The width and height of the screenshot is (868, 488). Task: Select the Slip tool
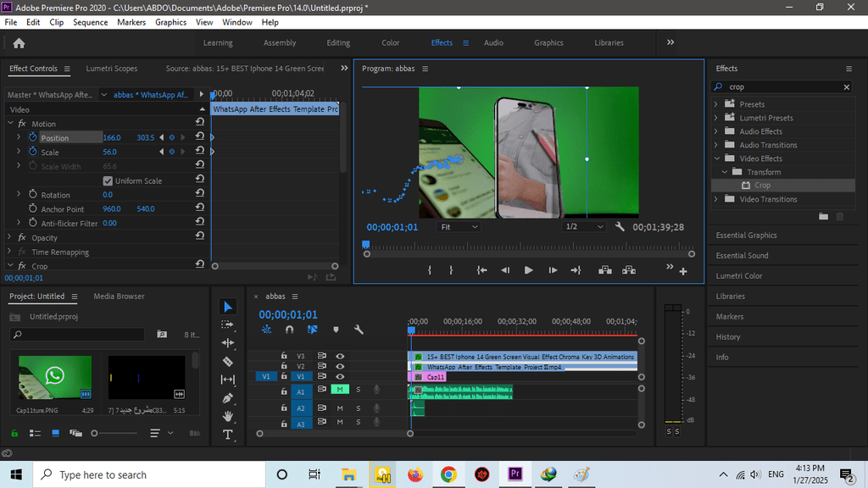(x=227, y=380)
